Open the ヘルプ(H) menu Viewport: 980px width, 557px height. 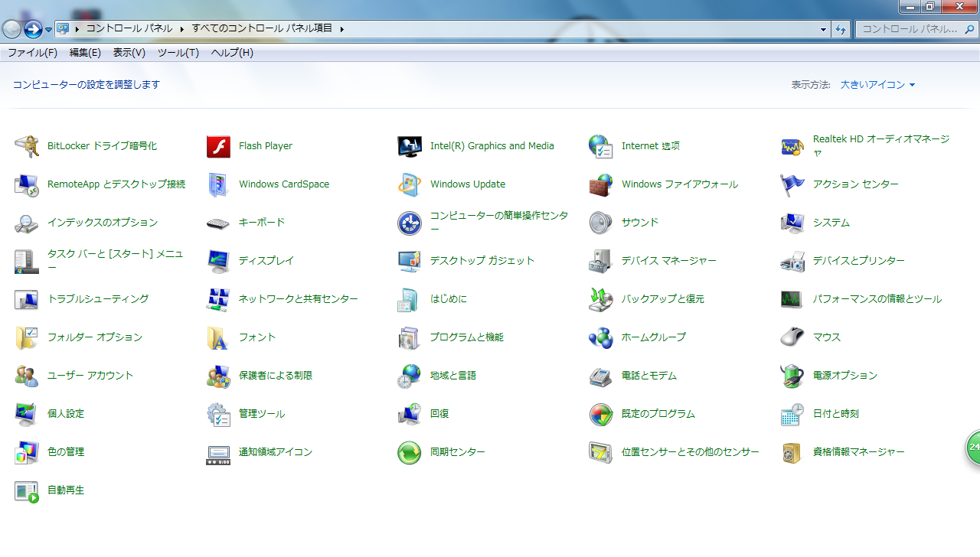232,53
